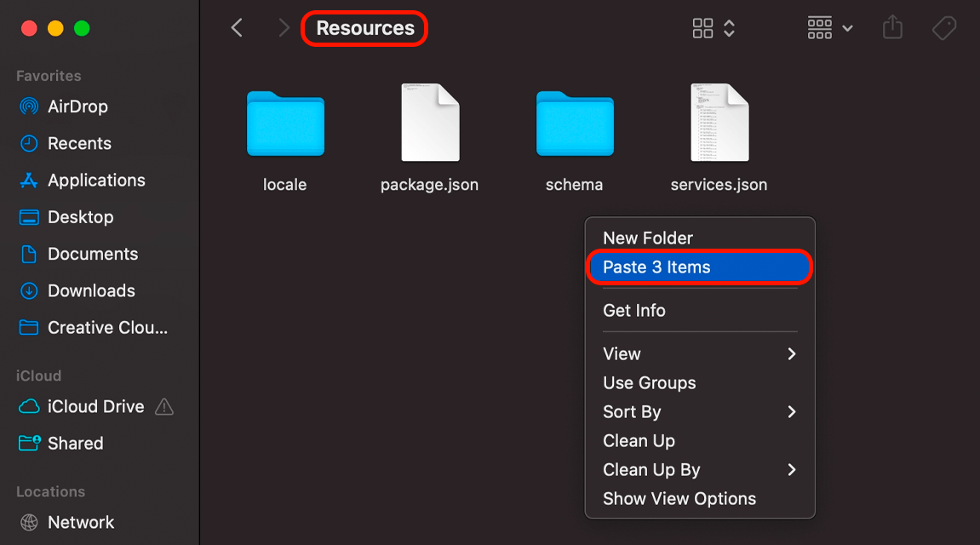The image size is (980, 545).
Task: Expand the Clean Up By submenu
Action: [699, 470]
